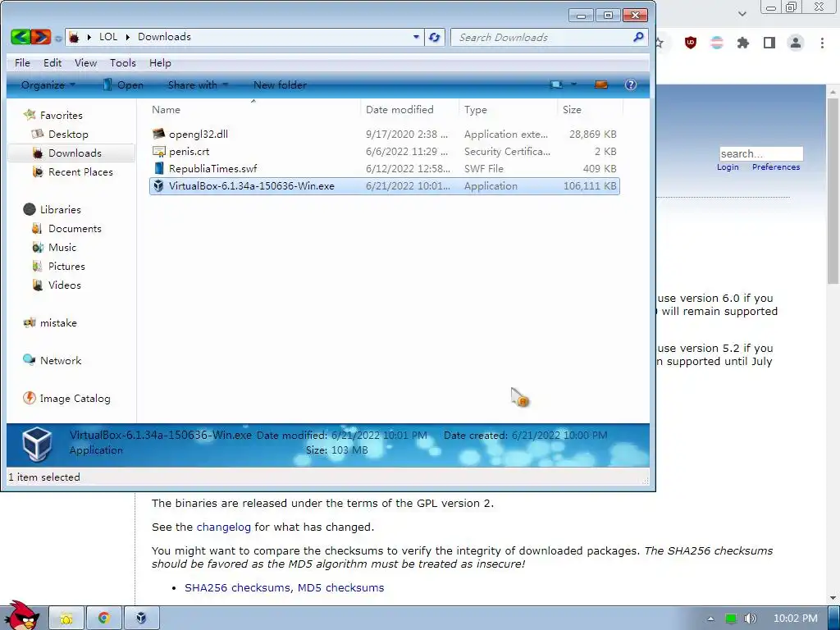Screen dimensions: 840x630
Task: Open Chrome extensions puzzle icon
Action: click(743, 43)
